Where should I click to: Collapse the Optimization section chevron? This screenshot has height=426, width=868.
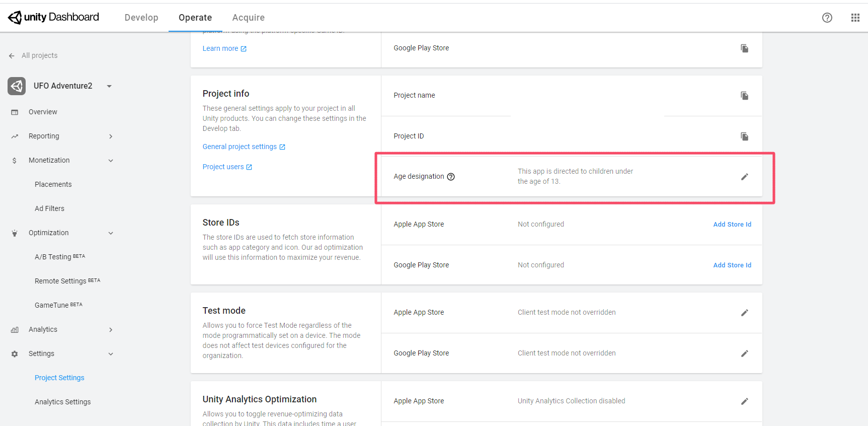tap(111, 233)
